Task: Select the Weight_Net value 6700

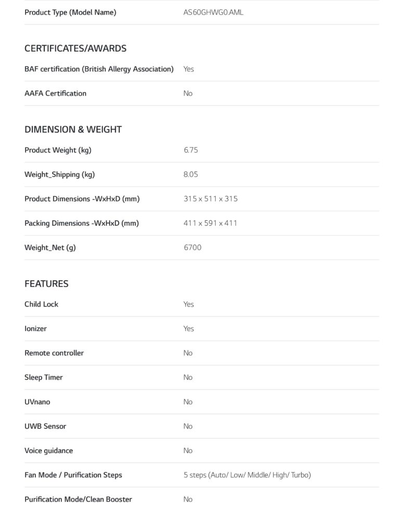Action: [192, 248]
